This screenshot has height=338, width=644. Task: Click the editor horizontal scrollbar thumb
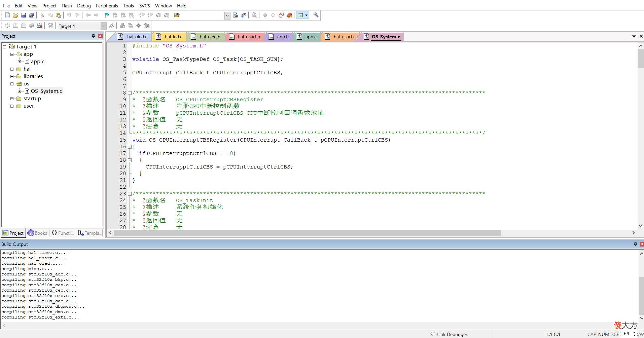coord(308,233)
